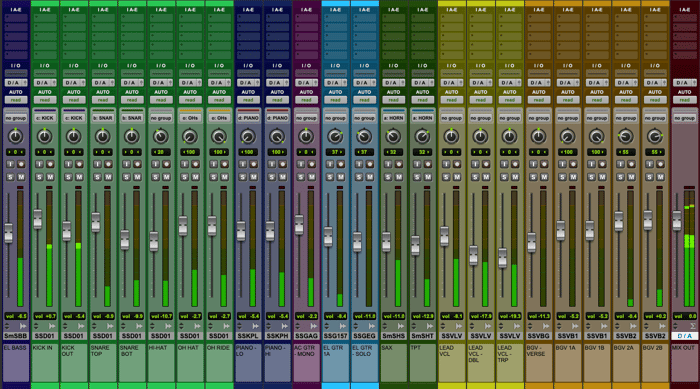The image size is (700, 389).
Task: Click input monitor button on SNARE TOP
Action: (97, 164)
